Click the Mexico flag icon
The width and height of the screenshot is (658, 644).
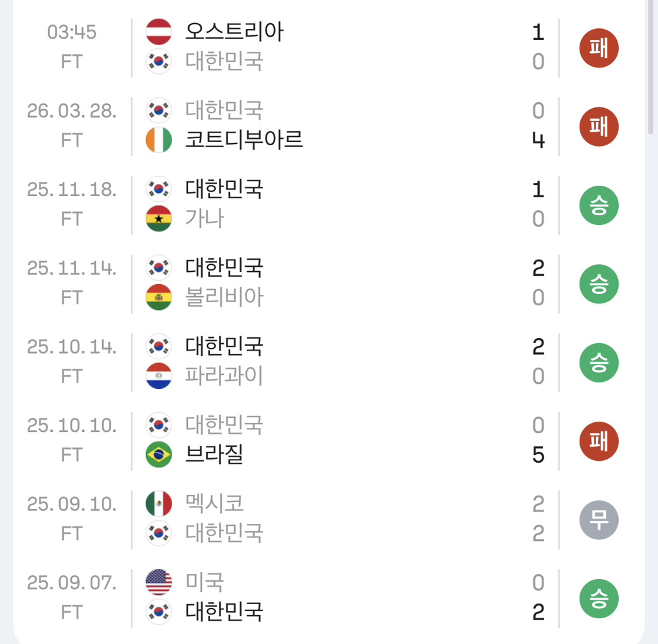tap(159, 504)
